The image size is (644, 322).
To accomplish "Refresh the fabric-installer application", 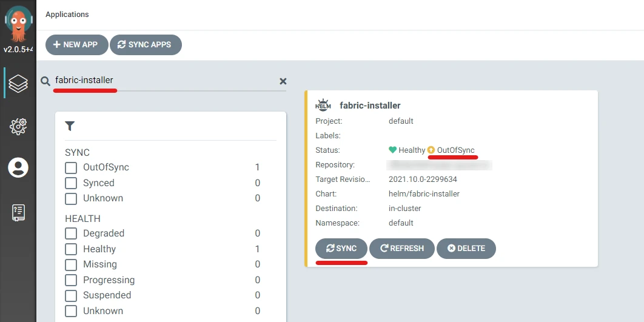I will click(x=401, y=249).
